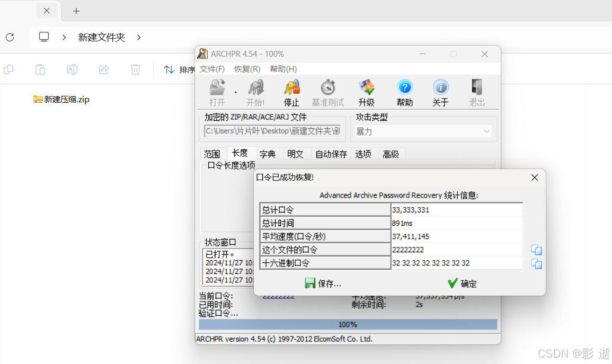Switch to the 选项 tab
Image resolution: width=612 pixels, height=364 pixels.
(363, 154)
